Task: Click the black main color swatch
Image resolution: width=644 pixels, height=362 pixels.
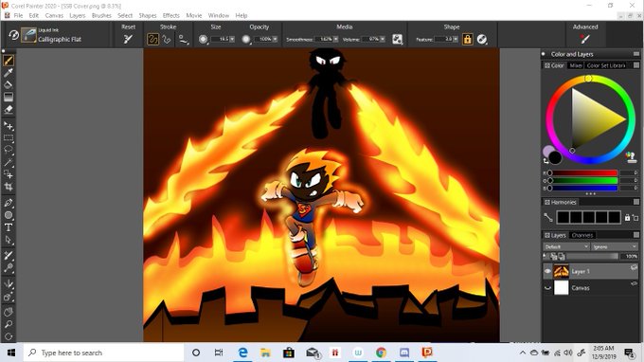Action: (555, 157)
